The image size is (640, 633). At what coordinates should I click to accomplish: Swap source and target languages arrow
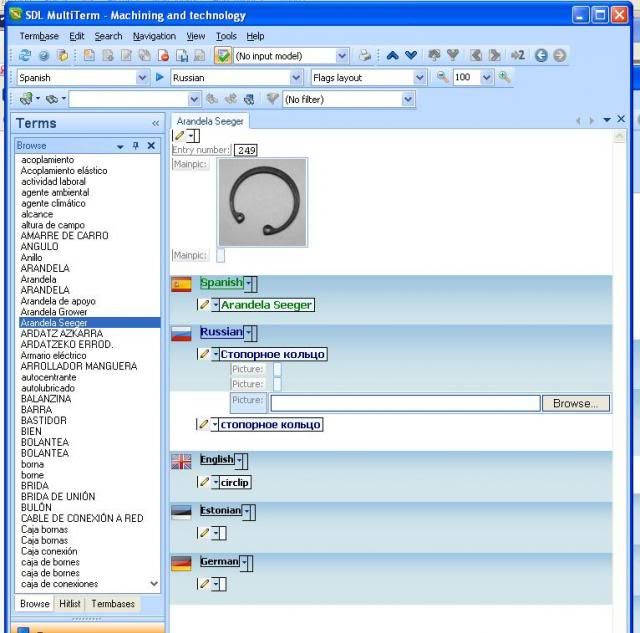point(160,77)
